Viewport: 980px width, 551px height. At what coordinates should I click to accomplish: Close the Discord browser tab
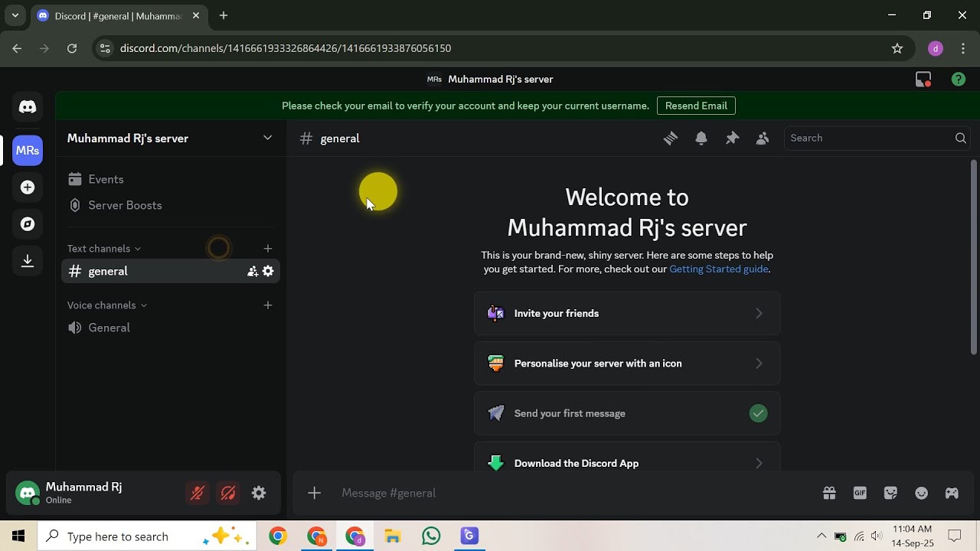(196, 15)
